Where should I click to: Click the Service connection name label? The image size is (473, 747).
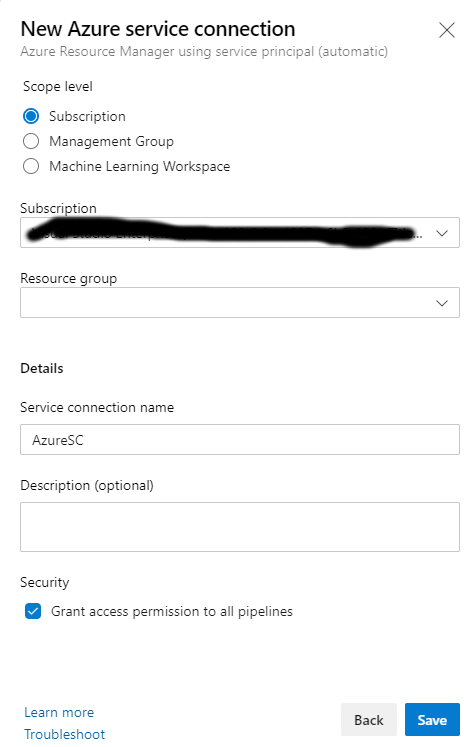(x=97, y=407)
